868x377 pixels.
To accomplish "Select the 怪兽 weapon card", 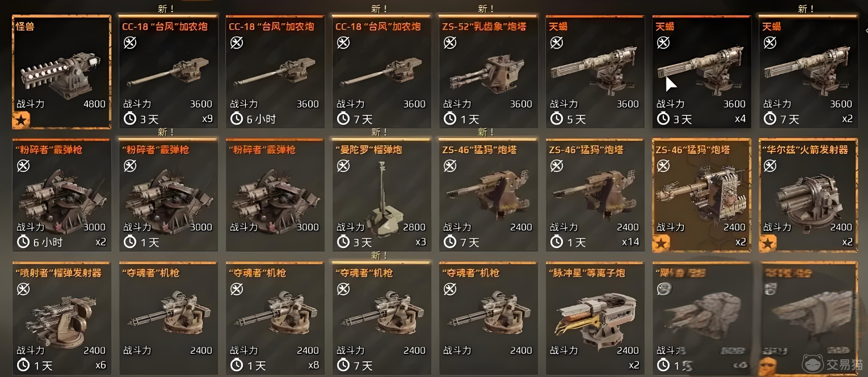I will (x=61, y=72).
